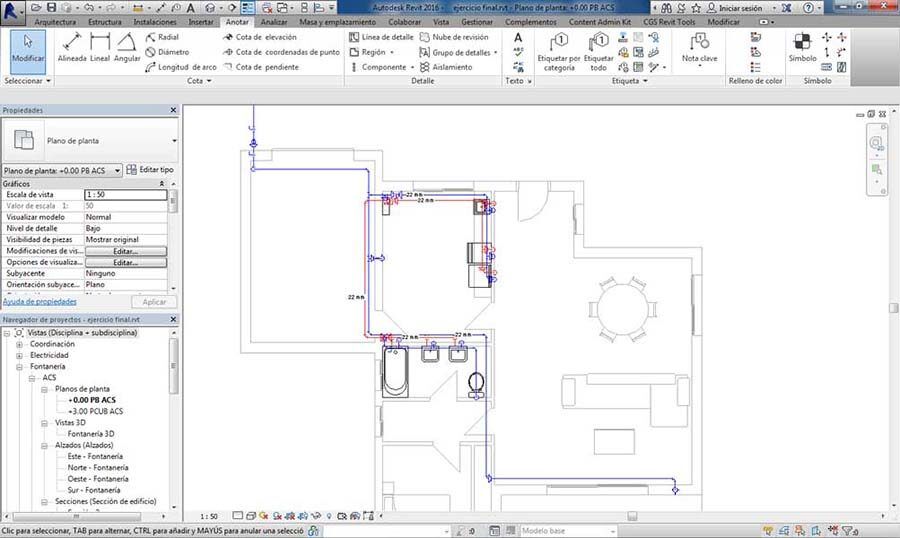Open the Analizar ribbon tab

tap(274, 21)
